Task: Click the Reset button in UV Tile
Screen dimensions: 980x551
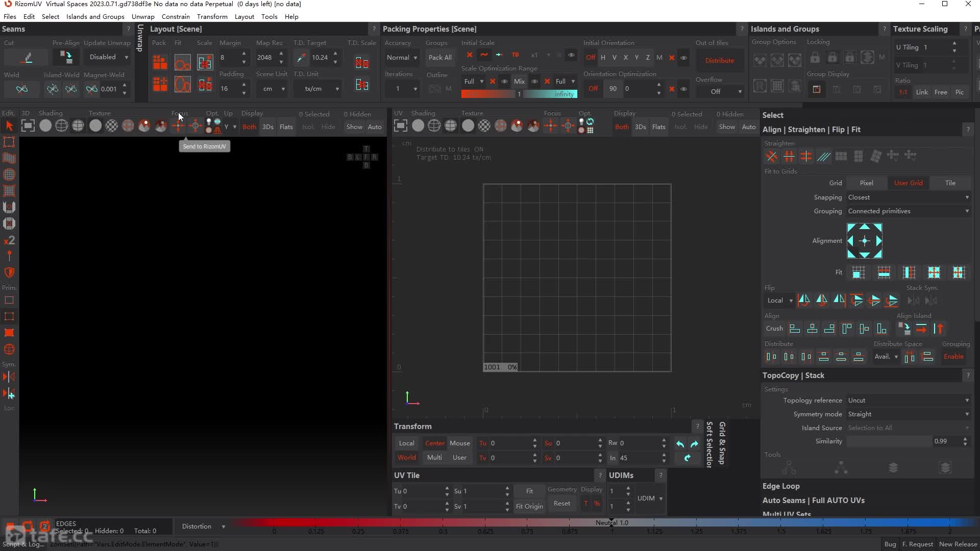Action: [x=562, y=504]
